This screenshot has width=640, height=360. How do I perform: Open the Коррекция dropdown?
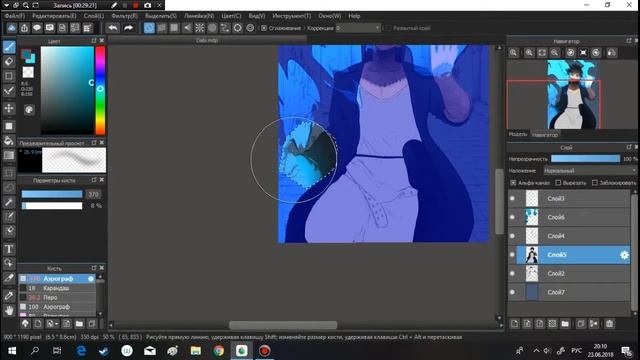tap(358, 28)
